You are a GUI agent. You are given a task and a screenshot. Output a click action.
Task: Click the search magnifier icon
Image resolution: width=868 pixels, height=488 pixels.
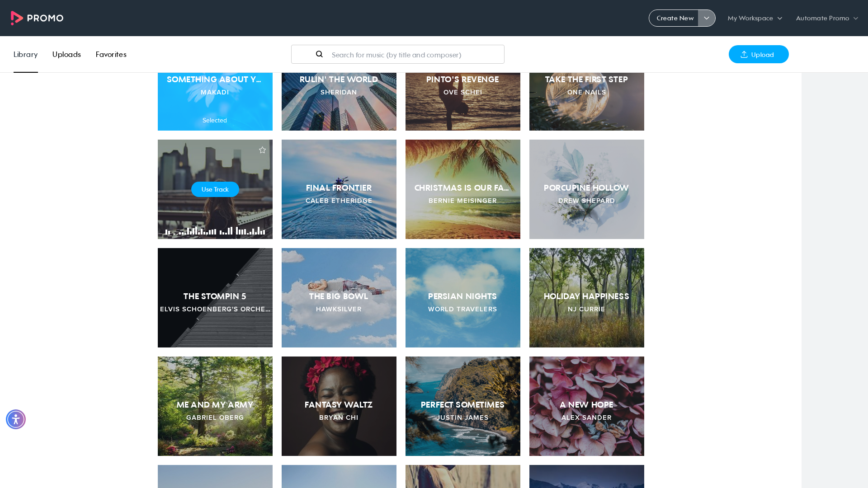click(319, 54)
